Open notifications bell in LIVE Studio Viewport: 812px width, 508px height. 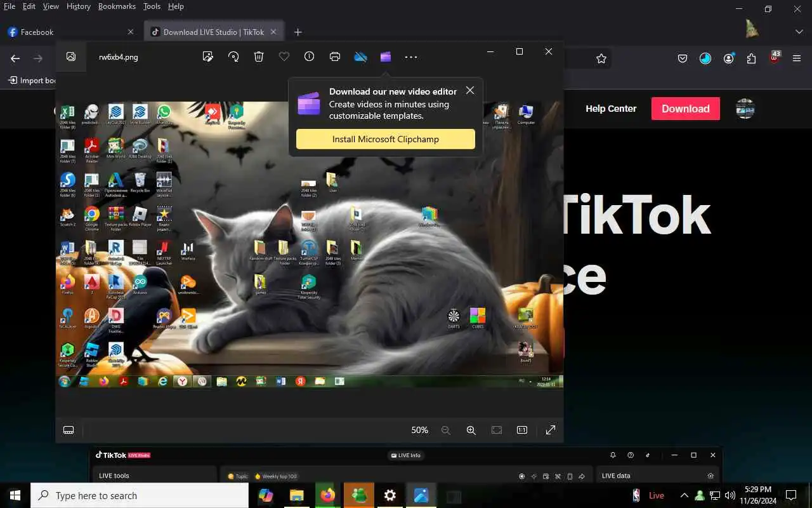click(x=613, y=455)
